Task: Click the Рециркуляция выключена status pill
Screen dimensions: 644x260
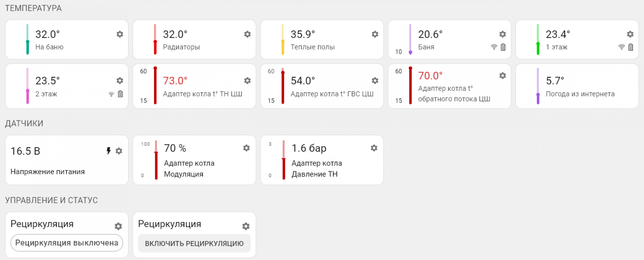Action: click(x=67, y=243)
